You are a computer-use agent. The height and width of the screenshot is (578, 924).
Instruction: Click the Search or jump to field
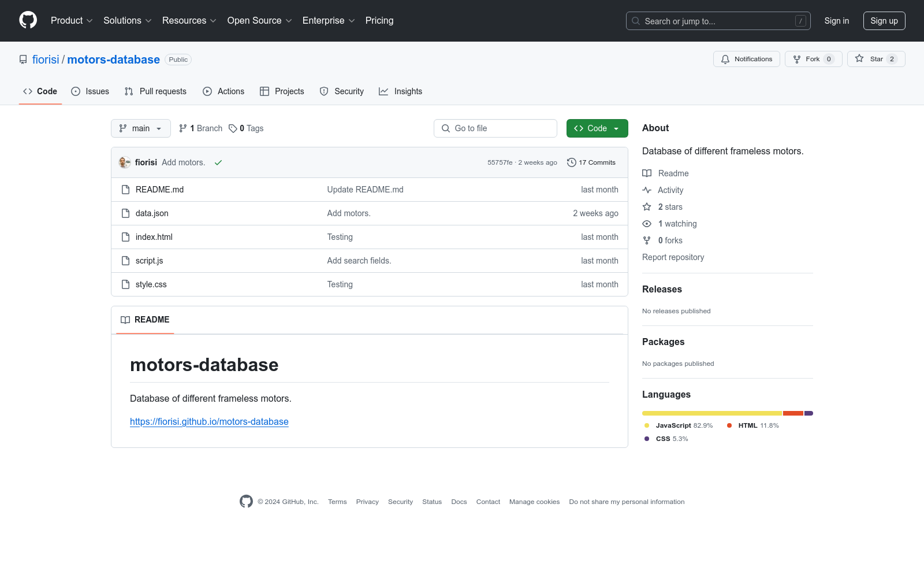(x=718, y=21)
